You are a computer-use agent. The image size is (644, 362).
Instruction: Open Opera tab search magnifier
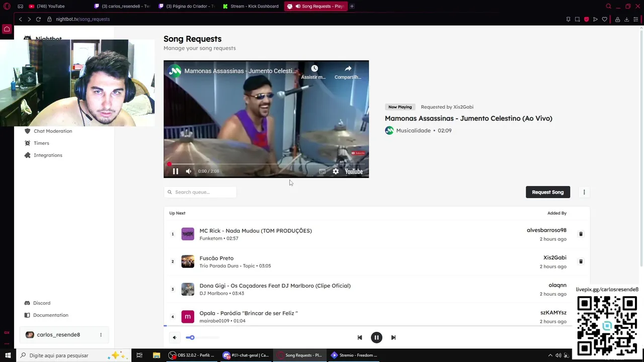tap(609, 6)
